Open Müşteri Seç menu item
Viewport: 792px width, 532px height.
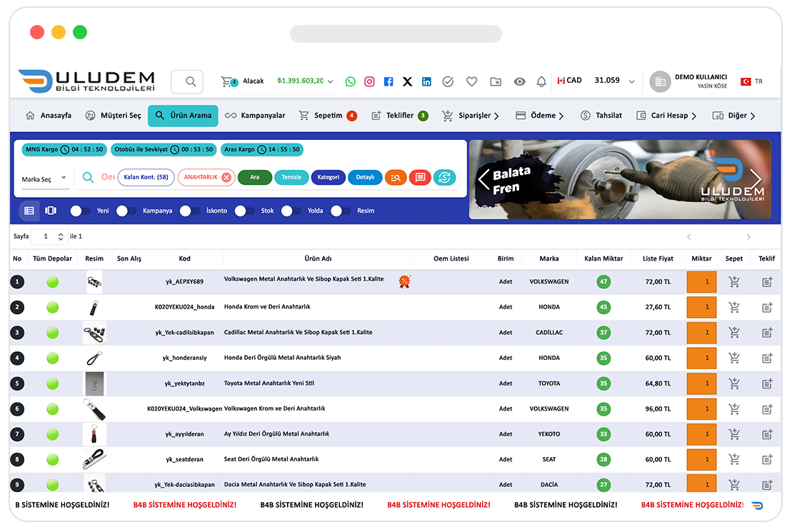tap(113, 116)
